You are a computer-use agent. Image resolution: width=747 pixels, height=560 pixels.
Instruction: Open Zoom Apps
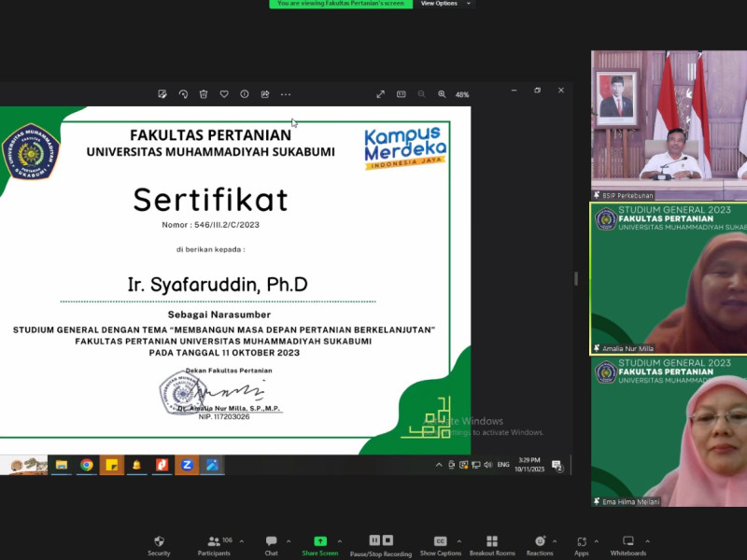(581, 546)
